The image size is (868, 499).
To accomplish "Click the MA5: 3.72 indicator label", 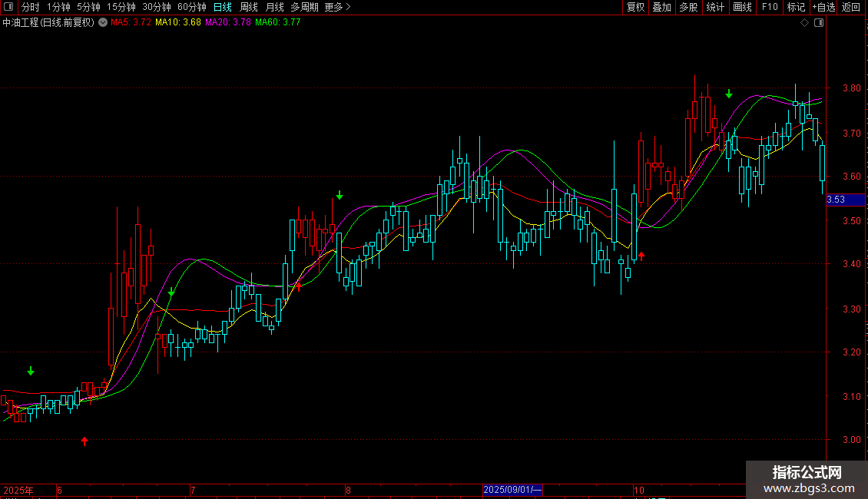I will (x=131, y=23).
